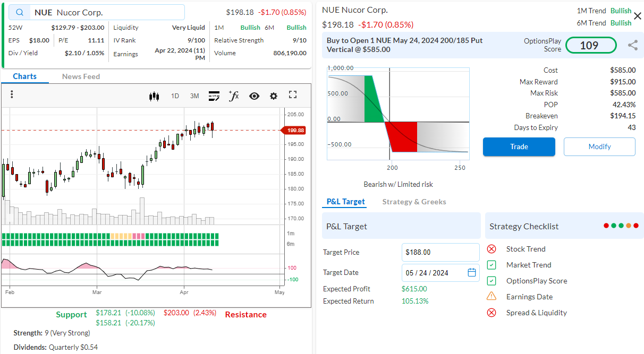Click the Strategy Checklist colored dots
This screenshot has height=354, width=644.
pos(621,226)
